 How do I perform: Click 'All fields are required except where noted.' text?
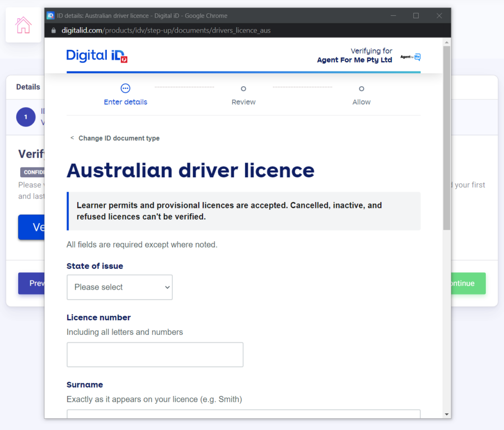coord(142,244)
